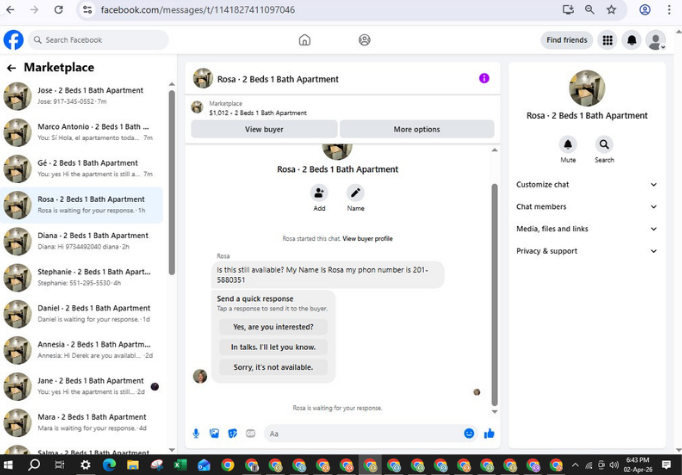This screenshot has width=682, height=475.
Task: Open the Stephanie apartment conversation
Action: [x=82, y=277]
